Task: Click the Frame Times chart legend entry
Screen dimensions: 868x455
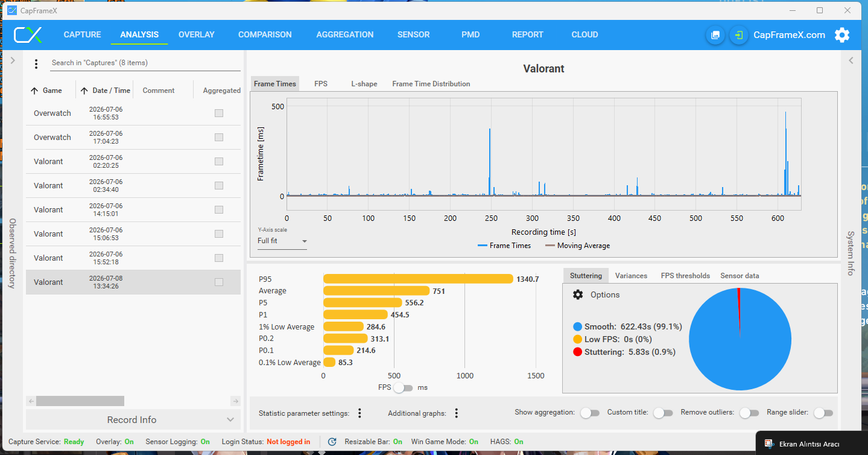Action: (x=504, y=246)
